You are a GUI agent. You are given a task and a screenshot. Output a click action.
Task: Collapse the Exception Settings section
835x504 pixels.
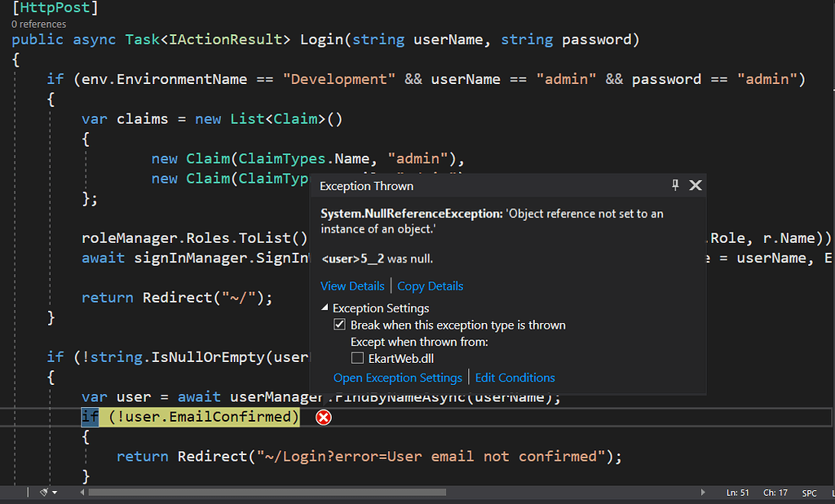click(x=325, y=308)
